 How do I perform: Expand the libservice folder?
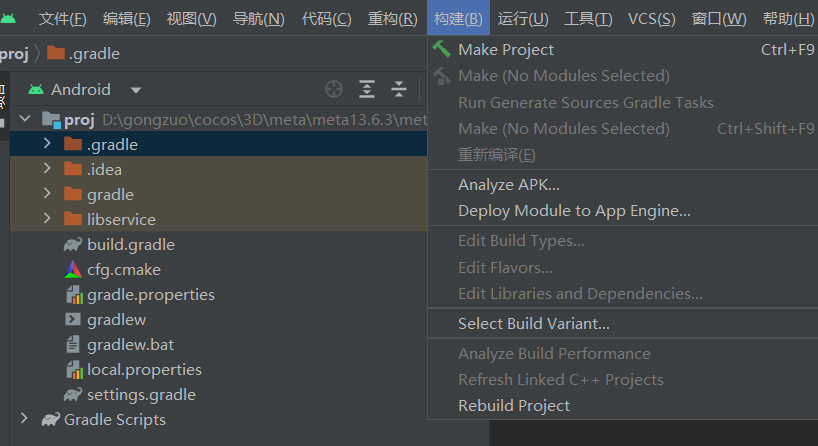[47, 219]
